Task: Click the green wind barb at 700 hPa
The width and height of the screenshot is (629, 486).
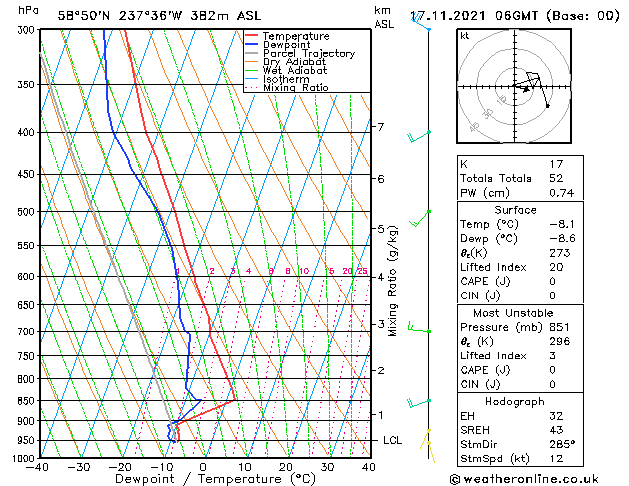Action: click(419, 327)
